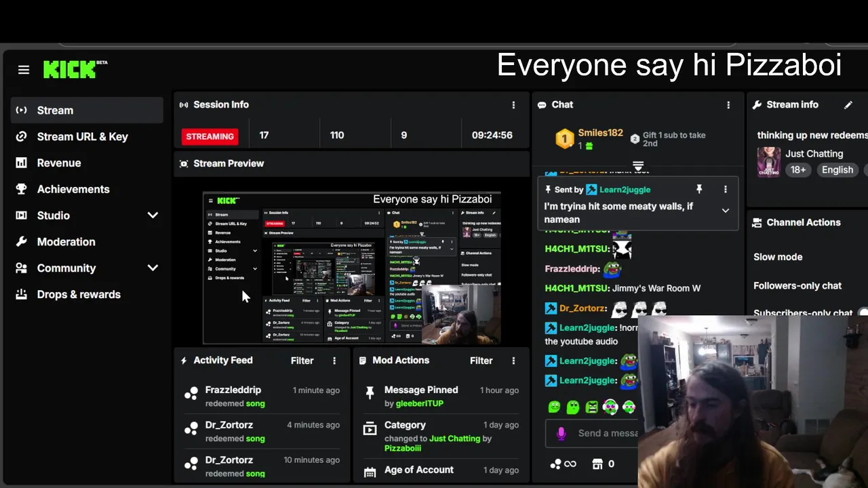
Task: Open the hamburger menu icon
Action: pos(24,70)
